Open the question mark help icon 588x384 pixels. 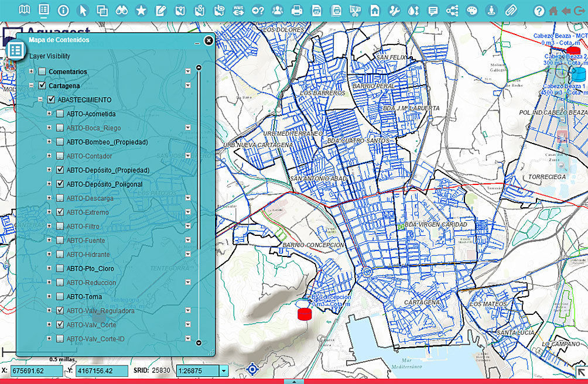pyautogui.click(x=539, y=11)
